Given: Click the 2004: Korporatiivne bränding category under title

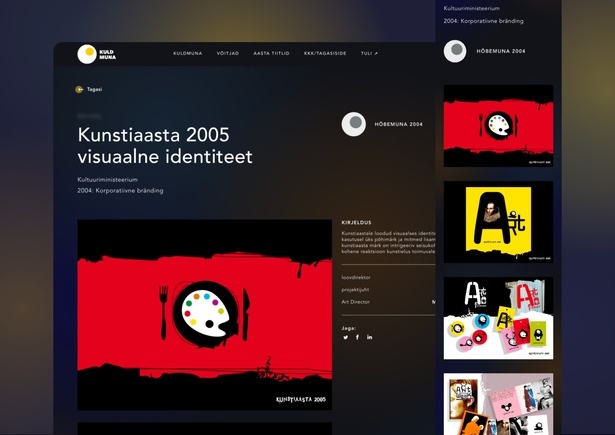Looking at the screenshot, I should (x=120, y=190).
